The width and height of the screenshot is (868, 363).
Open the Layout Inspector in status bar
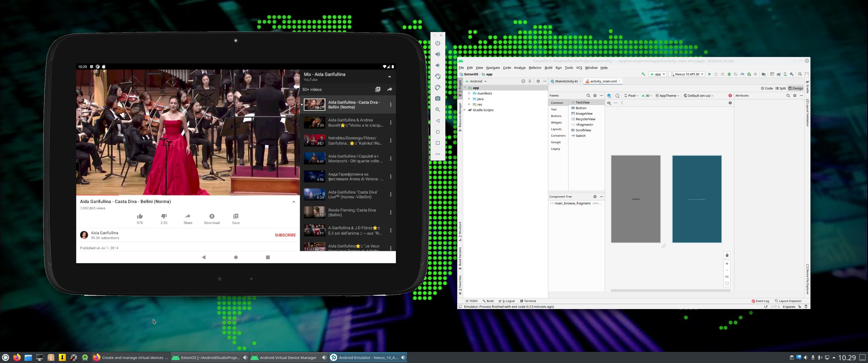[788, 301]
